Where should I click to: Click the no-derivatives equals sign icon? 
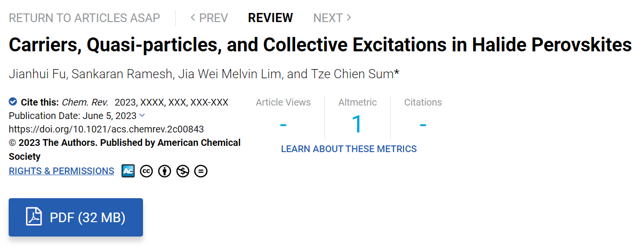point(201,171)
